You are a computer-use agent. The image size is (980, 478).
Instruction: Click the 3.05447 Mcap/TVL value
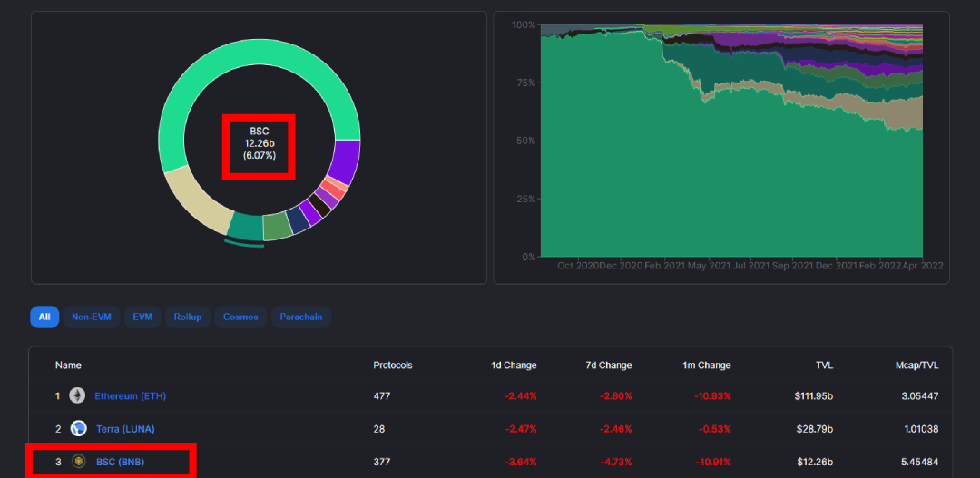[x=921, y=396]
